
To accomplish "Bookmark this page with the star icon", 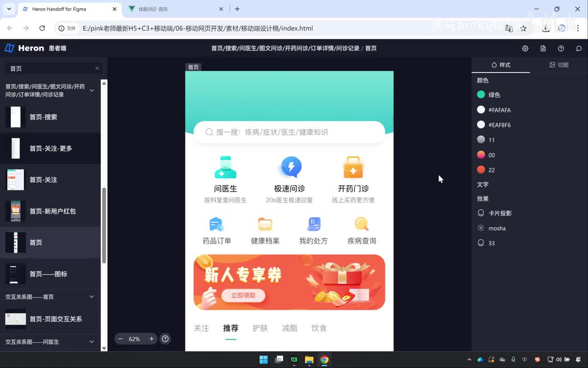I will 524,28.
